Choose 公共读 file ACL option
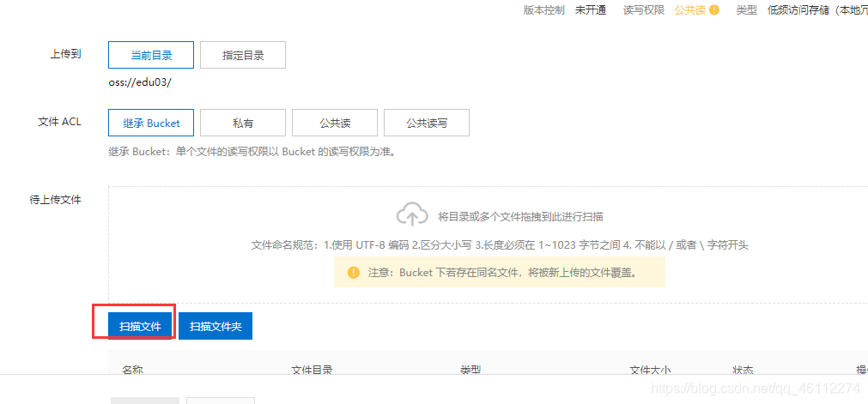This screenshot has height=404, width=868. tap(335, 123)
